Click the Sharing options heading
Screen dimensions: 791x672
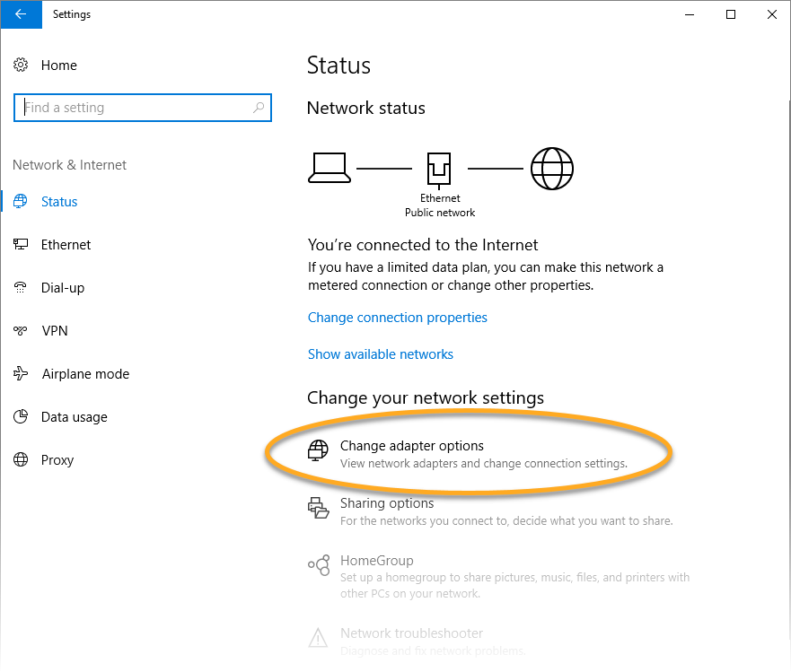pyautogui.click(x=386, y=503)
